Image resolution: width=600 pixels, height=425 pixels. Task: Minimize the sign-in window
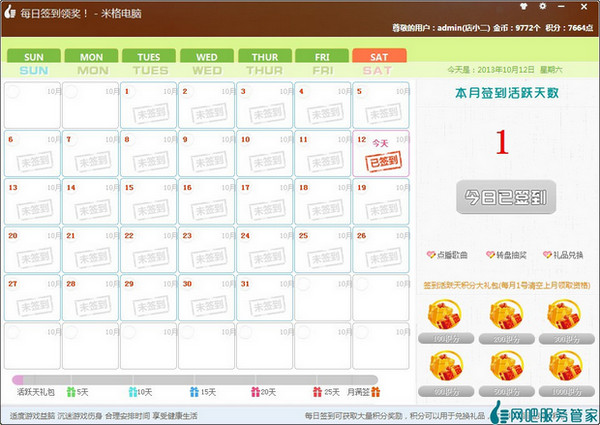pyautogui.click(x=561, y=7)
